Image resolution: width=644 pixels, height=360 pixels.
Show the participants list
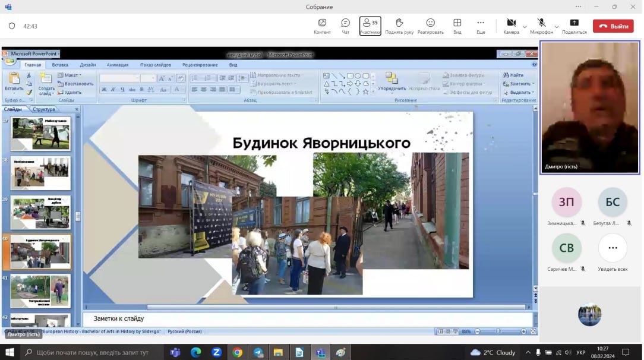pos(370,26)
